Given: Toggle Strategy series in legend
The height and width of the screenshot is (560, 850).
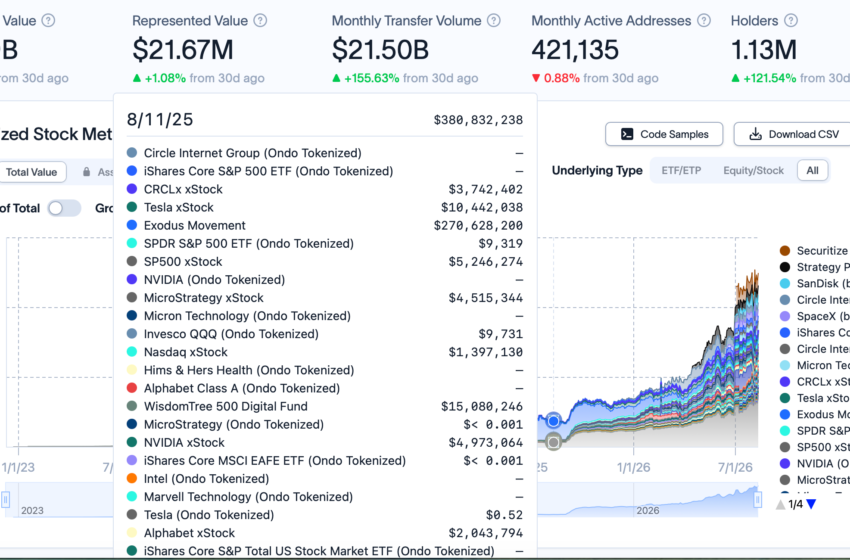Looking at the screenshot, I should tap(814, 267).
